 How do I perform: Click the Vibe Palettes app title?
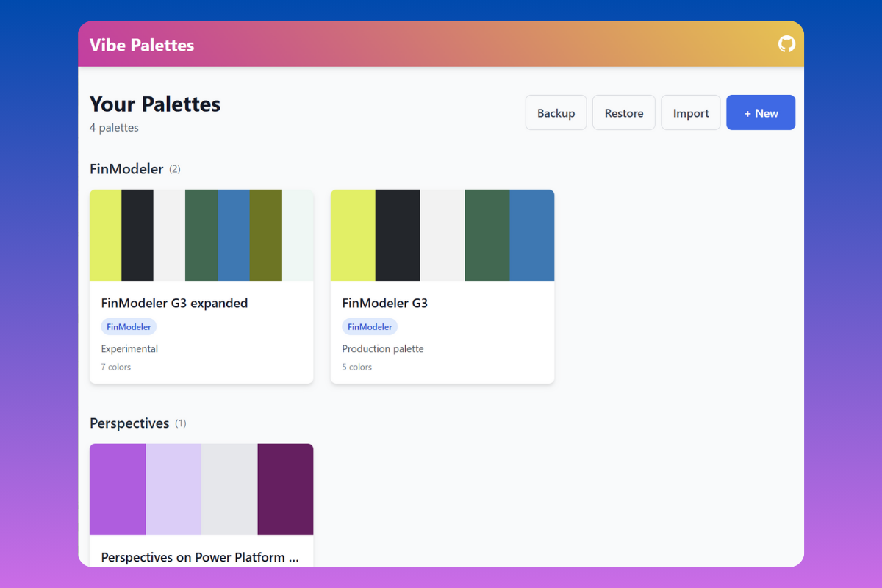[140, 44]
